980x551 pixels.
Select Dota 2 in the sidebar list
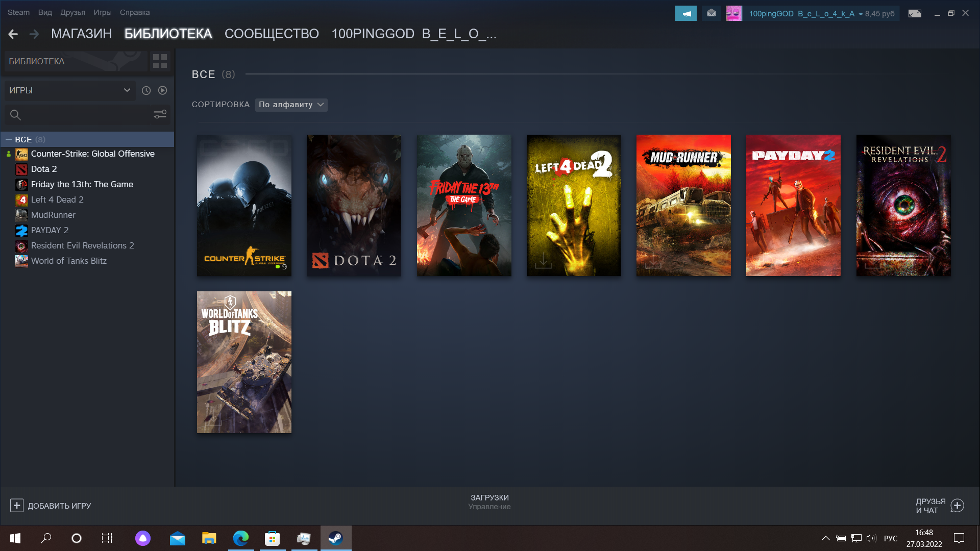coord(44,169)
